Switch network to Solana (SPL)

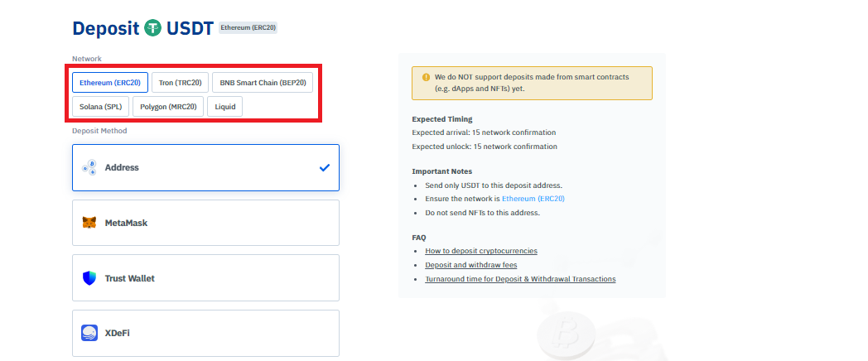101,107
